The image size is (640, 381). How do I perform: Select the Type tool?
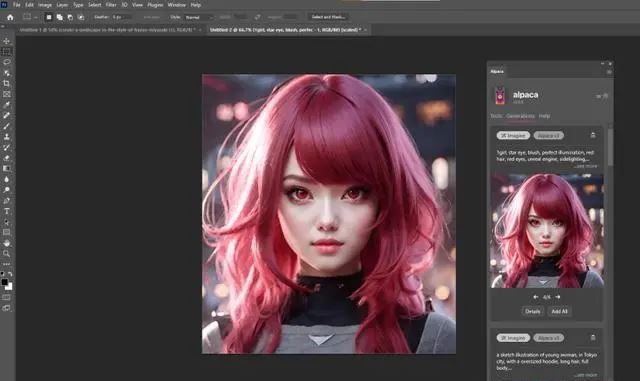[x=7, y=211]
